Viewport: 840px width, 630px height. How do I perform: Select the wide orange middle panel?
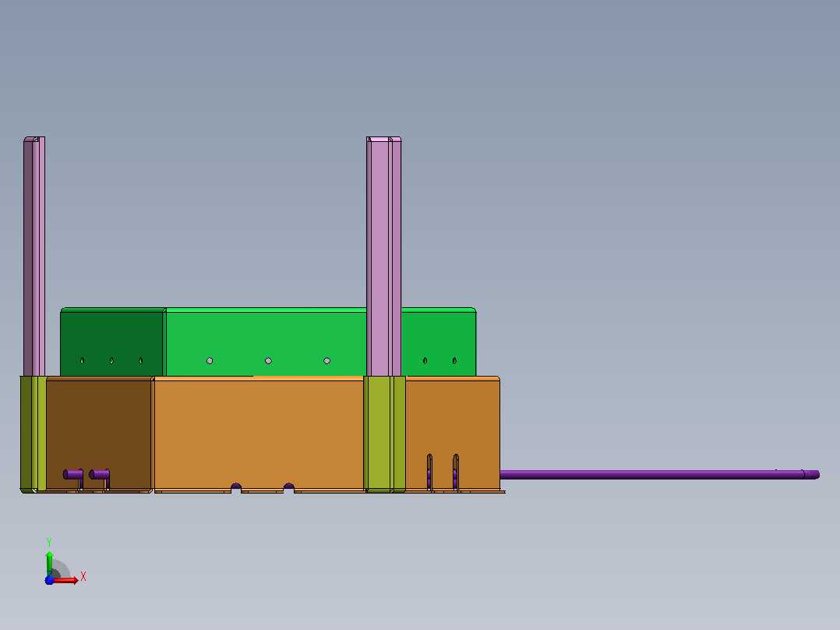[259, 433]
